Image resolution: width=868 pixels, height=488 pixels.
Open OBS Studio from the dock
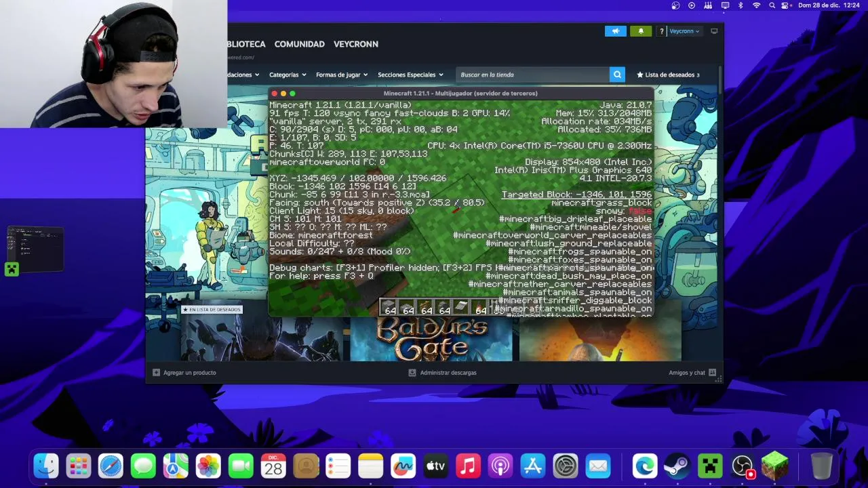point(743,466)
